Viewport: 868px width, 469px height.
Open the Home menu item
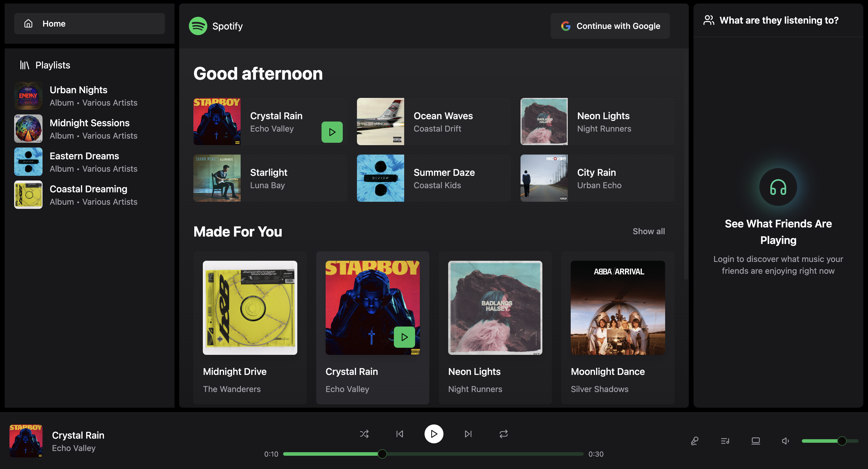[89, 24]
